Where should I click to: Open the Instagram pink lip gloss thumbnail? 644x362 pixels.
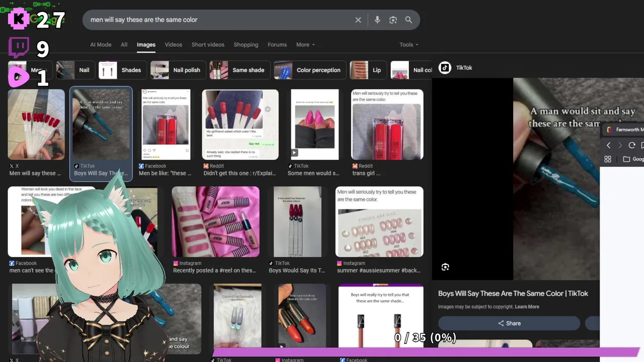click(216, 222)
